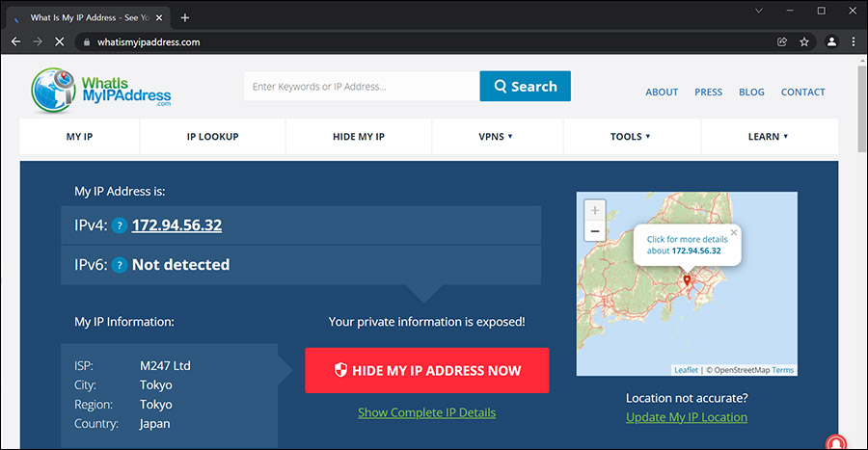Click the Region value Tokyo
The width and height of the screenshot is (868, 450).
pyautogui.click(x=155, y=405)
